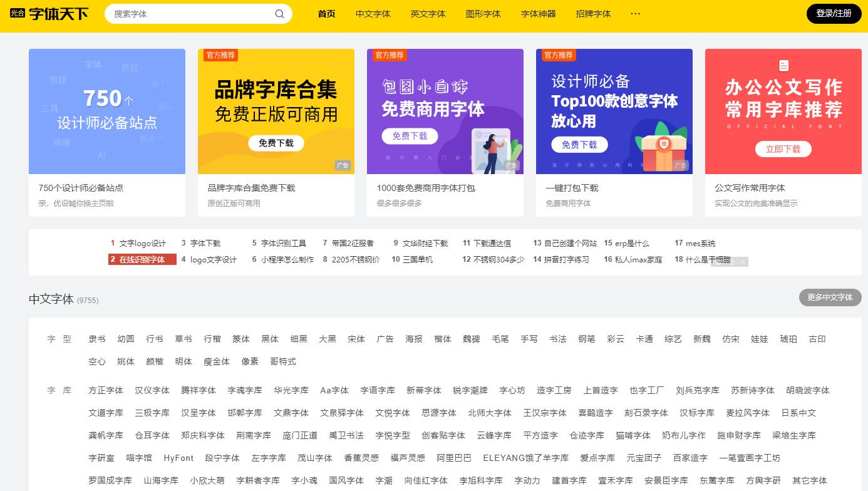Screen dimensions: 868x491
Task: Open the 图形字体 menu item
Action: [483, 14]
